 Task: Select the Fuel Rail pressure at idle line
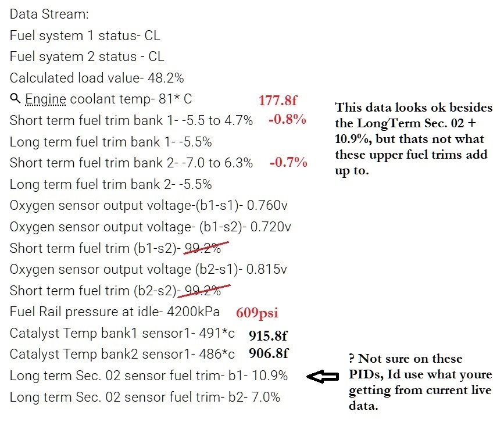point(115,312)
